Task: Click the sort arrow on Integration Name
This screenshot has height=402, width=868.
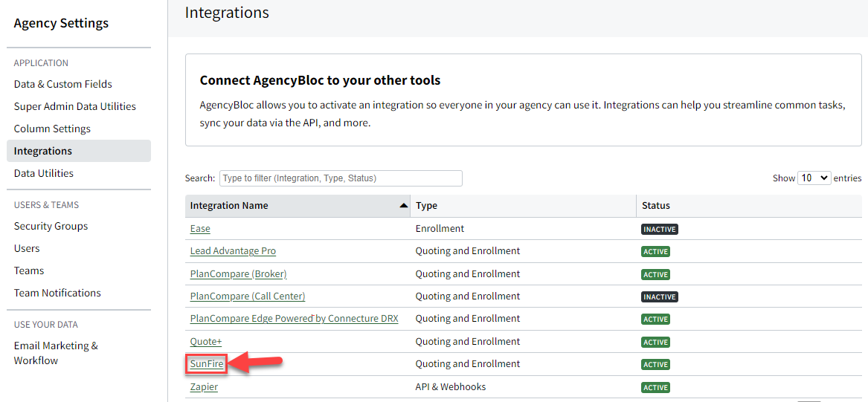Action: click(403, 206)
